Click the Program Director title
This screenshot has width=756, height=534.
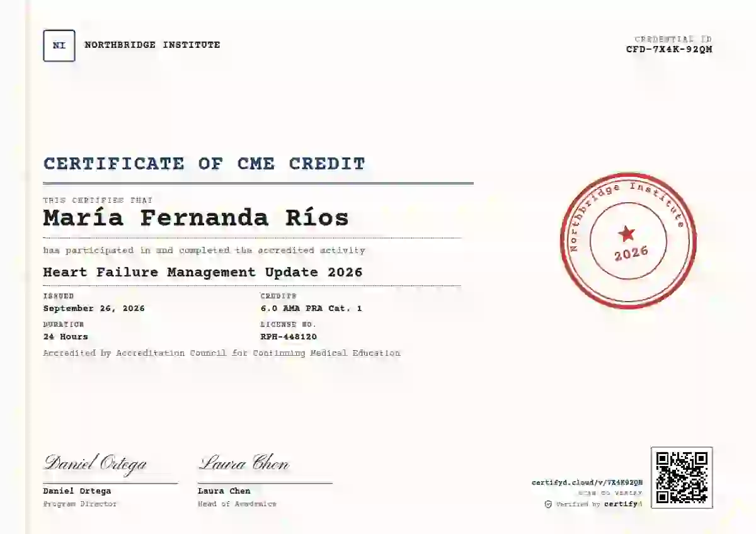80,504
